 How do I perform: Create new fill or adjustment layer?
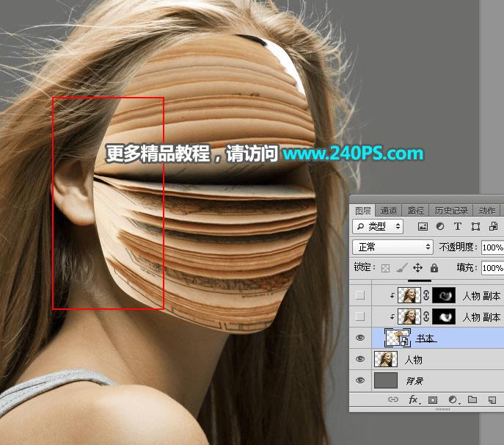(453, 399)
